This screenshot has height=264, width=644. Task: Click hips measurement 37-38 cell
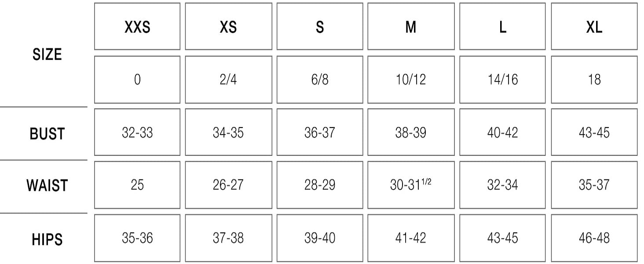coord(228,238)
